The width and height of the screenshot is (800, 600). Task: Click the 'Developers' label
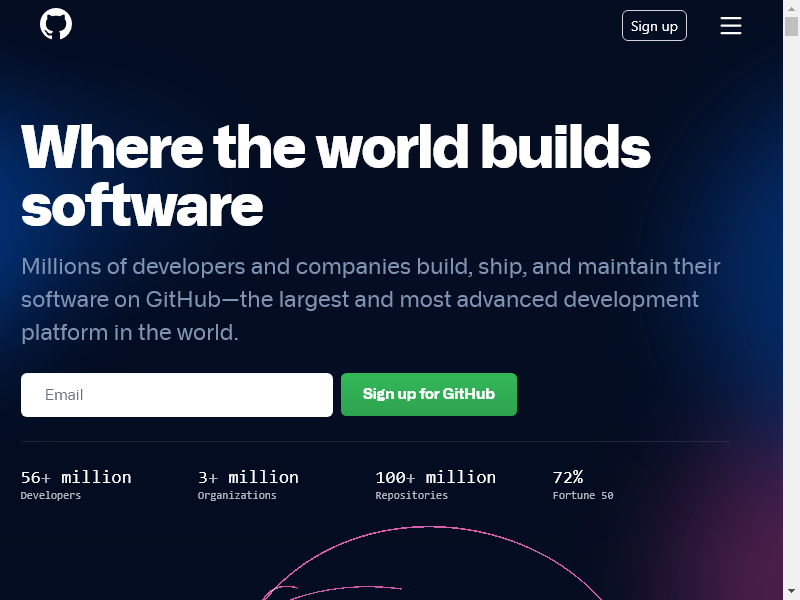pyautogui.click(x=51, y=495)
